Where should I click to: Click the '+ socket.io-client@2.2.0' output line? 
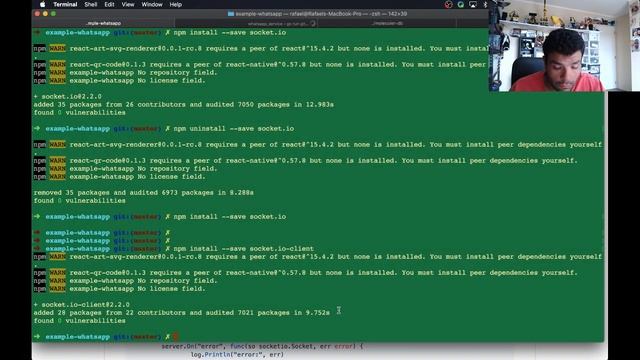pyautogui.click(x=82, y=304)
